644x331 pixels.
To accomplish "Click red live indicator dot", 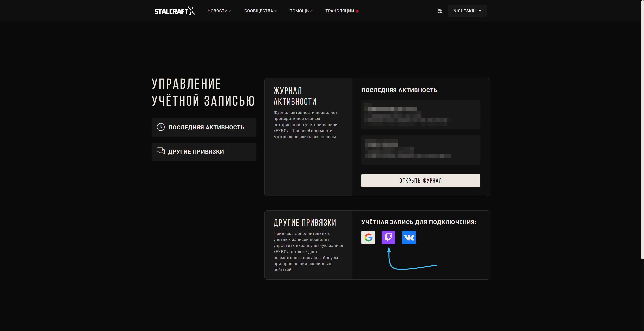I will tap(357, 11).
